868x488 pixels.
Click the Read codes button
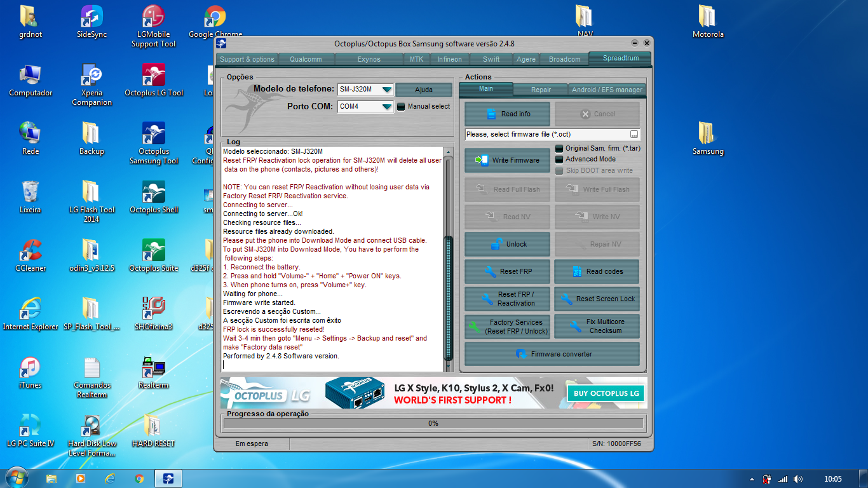click(597, 271)
